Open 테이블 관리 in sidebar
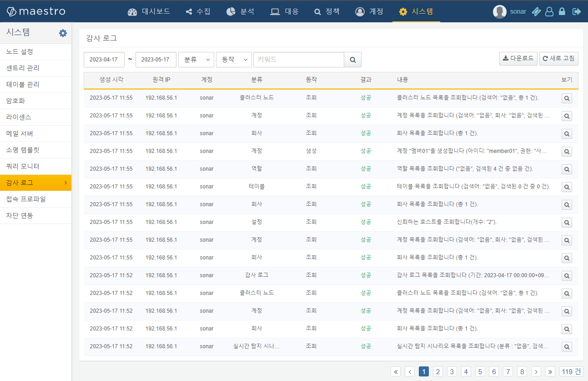588x381 pixels. click(x=35, y=85)
